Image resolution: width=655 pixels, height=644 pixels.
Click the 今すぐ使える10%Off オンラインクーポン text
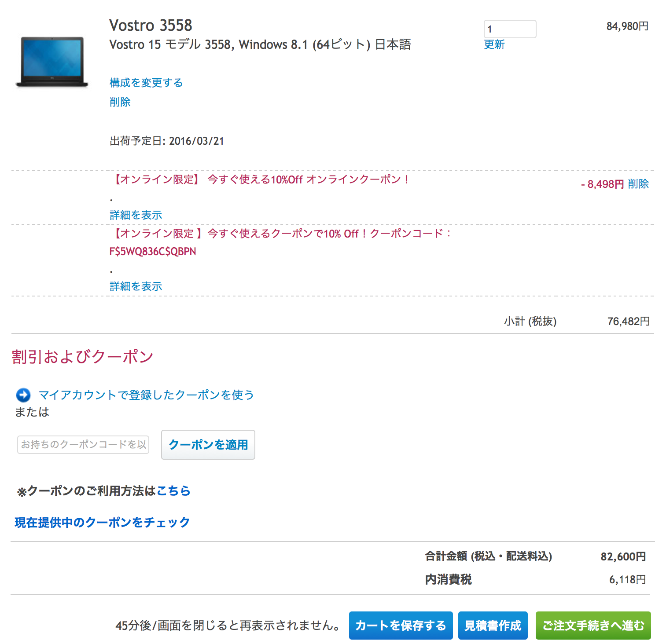click(309, 179)
